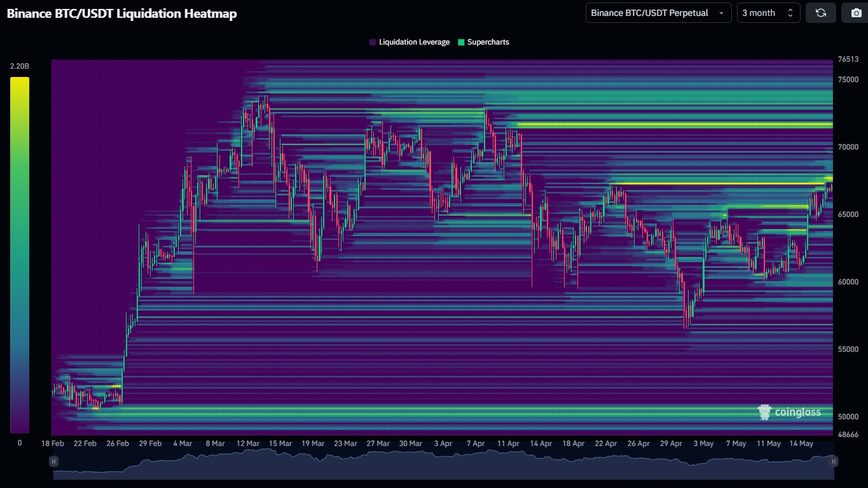Click the coinglass watermark logo
The height and width of the screenshot is (488, 868).
point(790,412)
